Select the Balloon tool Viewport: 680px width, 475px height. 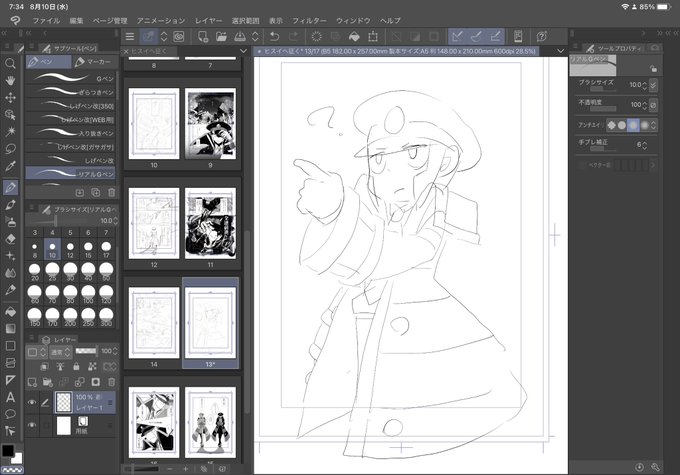pos(10,414)
